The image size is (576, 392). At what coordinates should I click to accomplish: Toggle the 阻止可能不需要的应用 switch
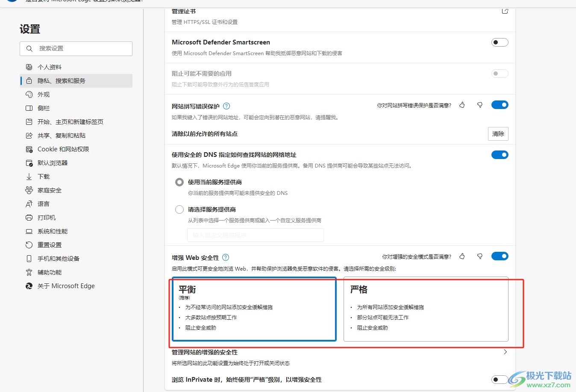pos(500,74)
